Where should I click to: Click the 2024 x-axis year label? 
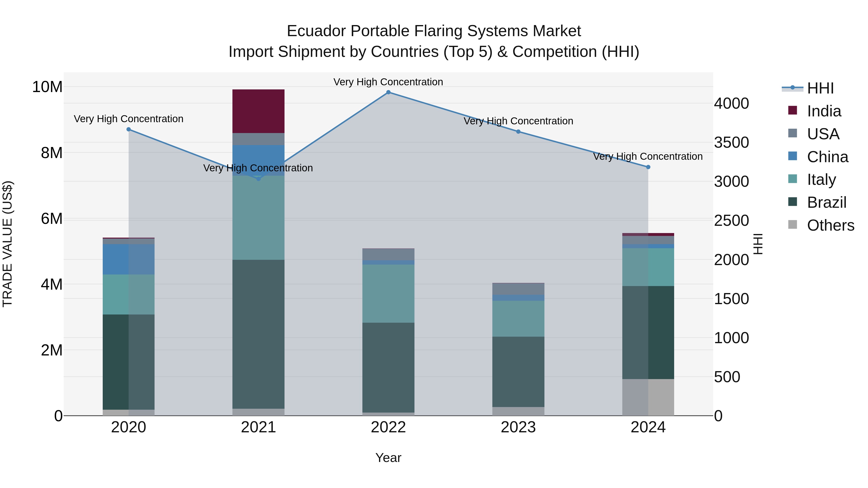coord(648,427)
